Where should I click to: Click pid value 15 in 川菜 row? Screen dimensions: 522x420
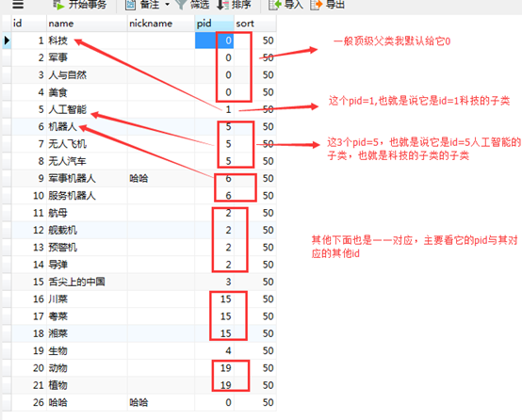pos(225,299)
